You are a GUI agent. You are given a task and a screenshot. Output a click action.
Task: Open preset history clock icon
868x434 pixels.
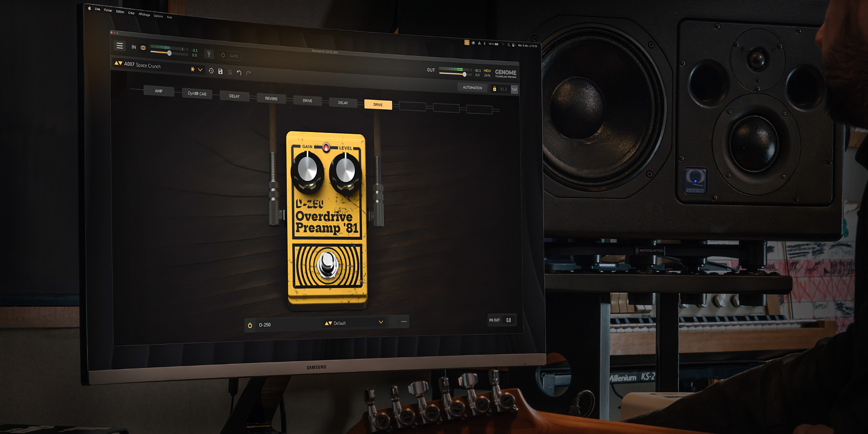click(x=211, y=71)
